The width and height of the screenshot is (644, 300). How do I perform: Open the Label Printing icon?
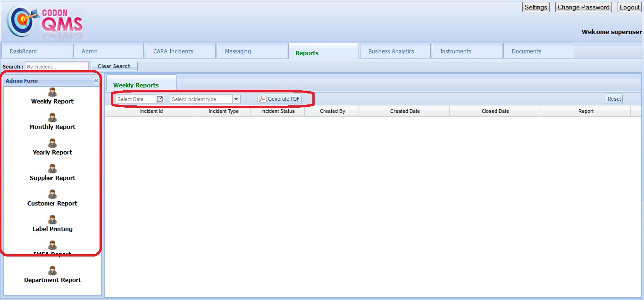pos(52,220)
